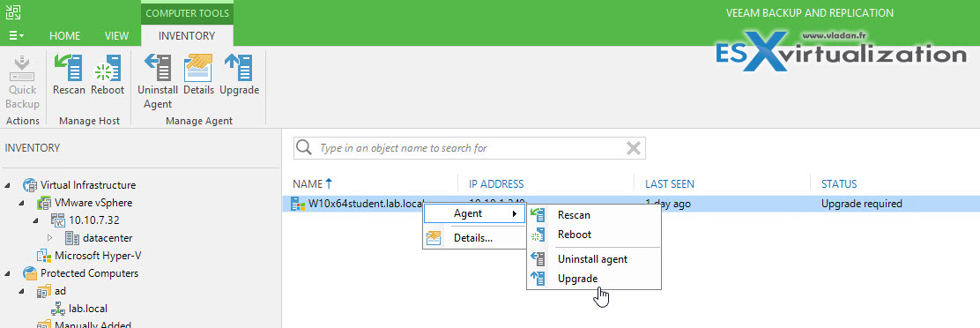Click the Upgrade icon in Manage Agent

tap(238, 68)
